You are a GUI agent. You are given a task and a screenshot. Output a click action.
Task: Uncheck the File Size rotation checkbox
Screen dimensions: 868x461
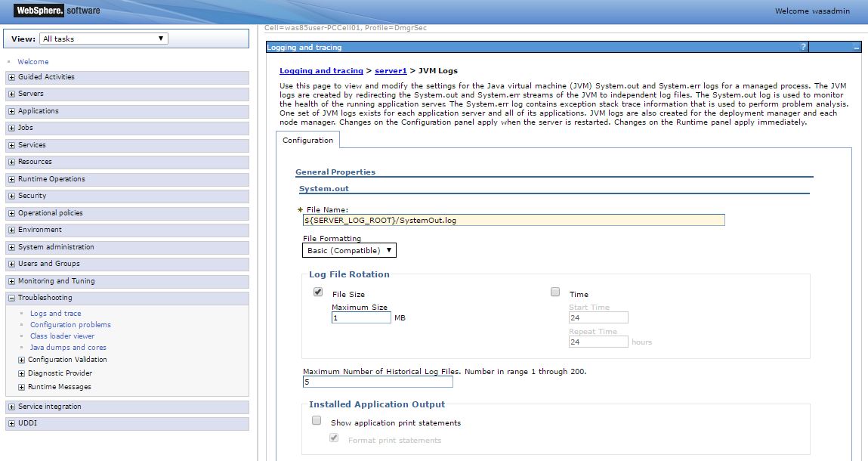[x=318, y=292]
